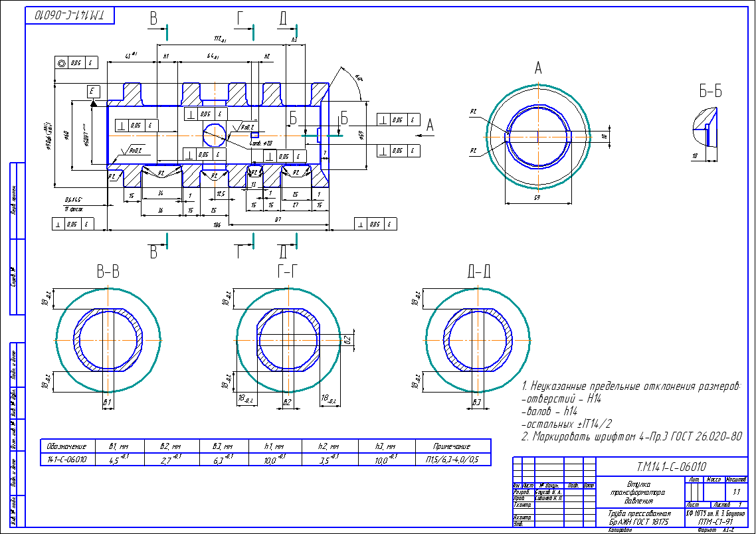Viewport: 756px width, 534px height.
Task: Click view label "А" above the circular end view
Action: 538,68
